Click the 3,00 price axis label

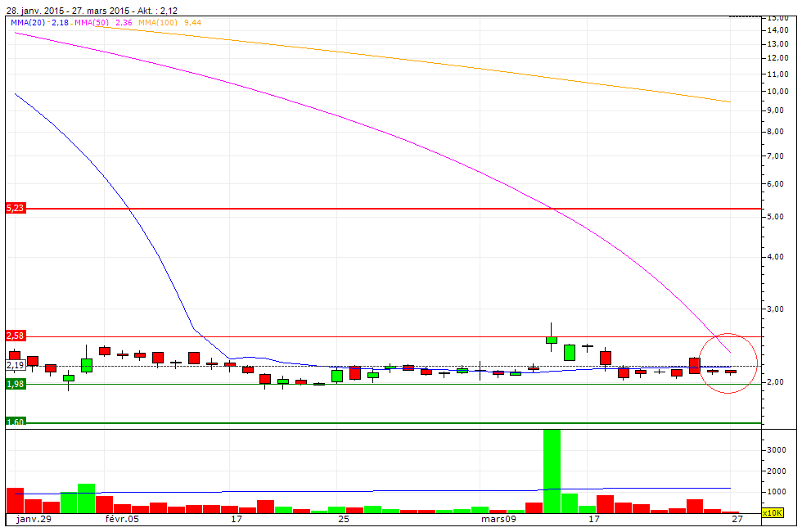click(x=776, y=309)
